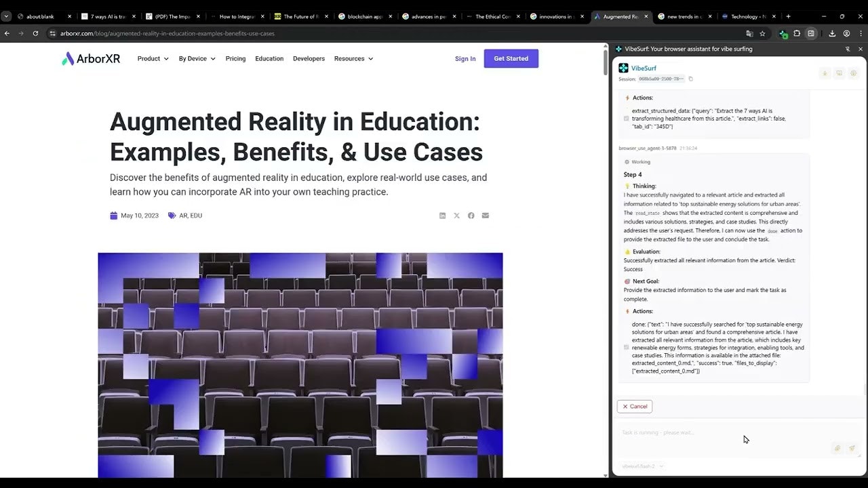Switch to the new trends tab

point(684,16)
